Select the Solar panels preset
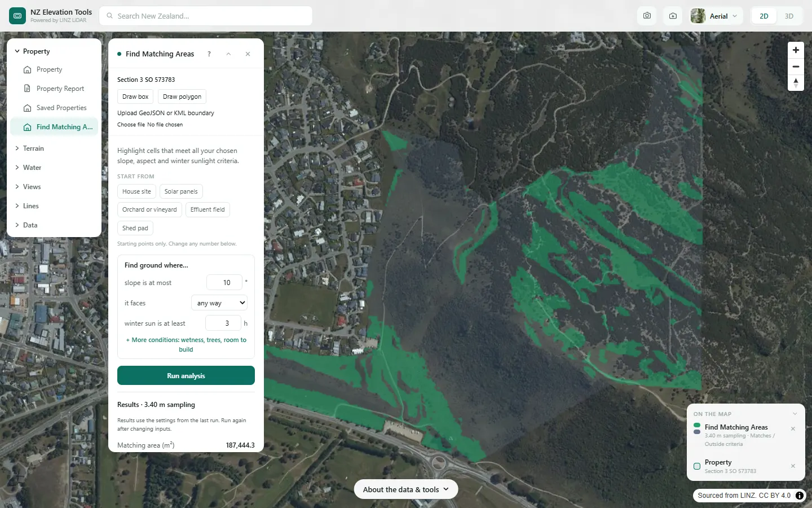Image resolution: width=812 pixels, height=508 pixels. 181,191
